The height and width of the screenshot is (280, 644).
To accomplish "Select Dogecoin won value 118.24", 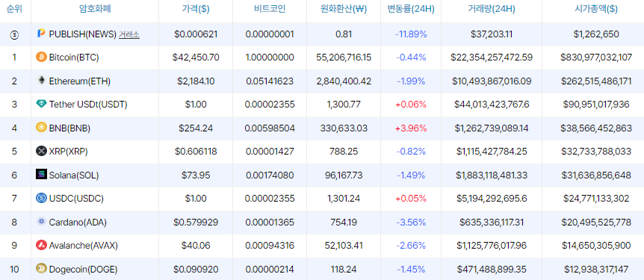I will pyautogui.click(x=344, y=270).
